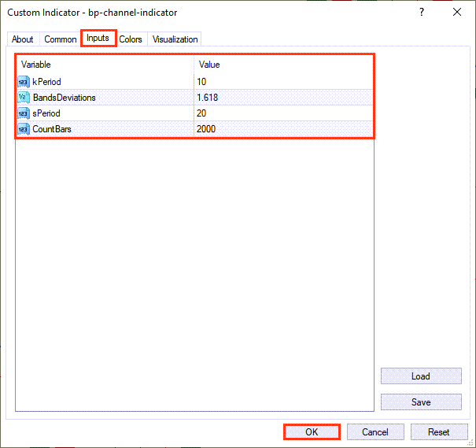476x448 pixels.
Task: Go to the Colors tab
Action: pos(131,39)
